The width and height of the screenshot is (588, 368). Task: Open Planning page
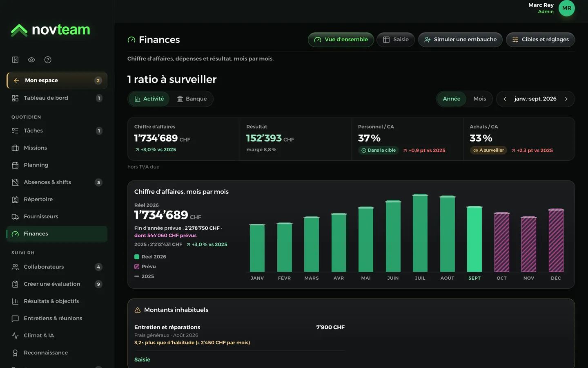click(x=57, y=165)
